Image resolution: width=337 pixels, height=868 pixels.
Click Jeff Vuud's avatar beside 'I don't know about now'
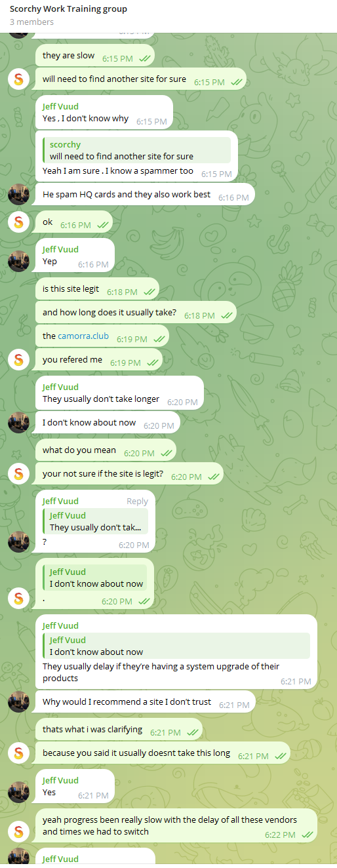coord(19,422)
